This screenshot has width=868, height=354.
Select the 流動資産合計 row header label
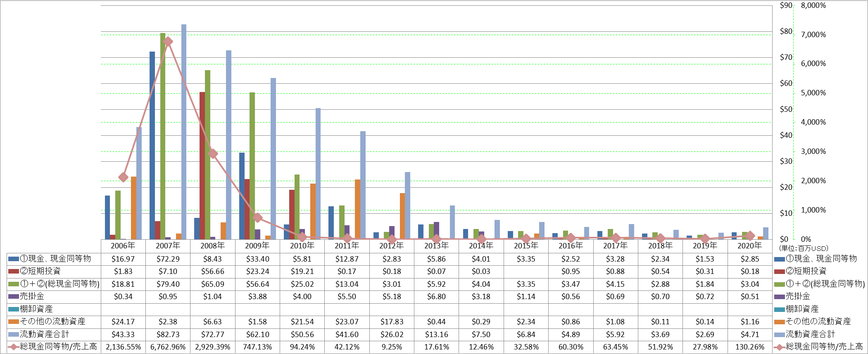click(x=45, y=334)
